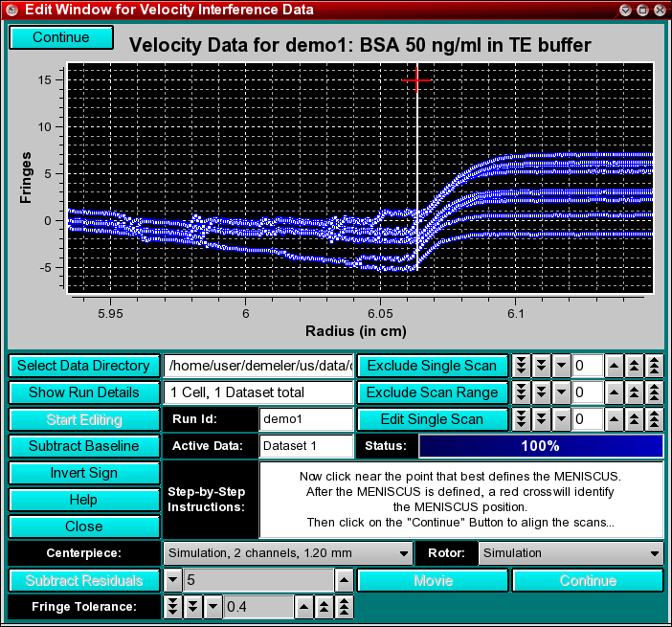The height and width of the screenshot is (627, 672).
Task: Play the scan Movie
Action: point(433,580)
